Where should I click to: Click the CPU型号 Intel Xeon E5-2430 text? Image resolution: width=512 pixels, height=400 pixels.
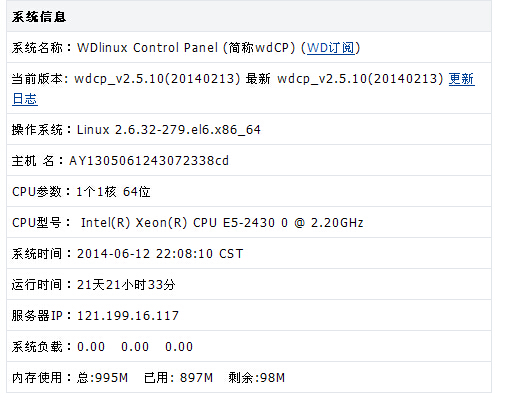[222, 223]
